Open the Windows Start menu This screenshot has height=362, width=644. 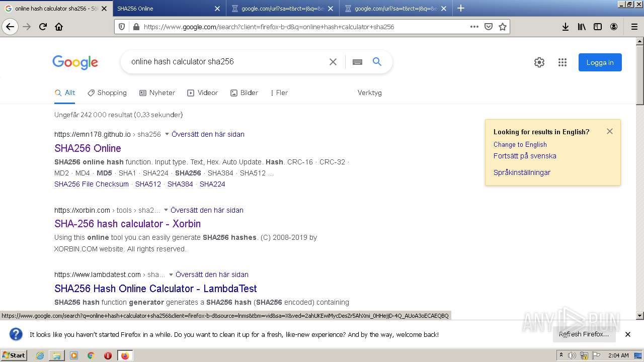(x=14, y=355)
